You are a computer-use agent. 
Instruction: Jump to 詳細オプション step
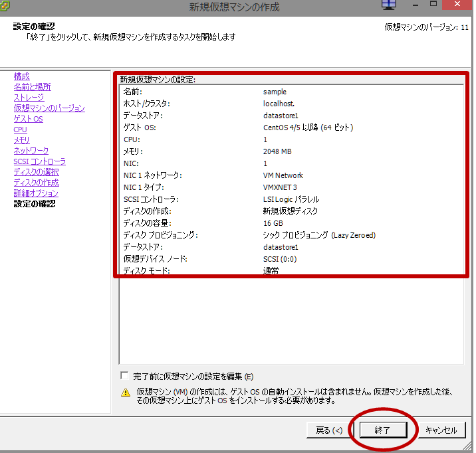[36, 193]
